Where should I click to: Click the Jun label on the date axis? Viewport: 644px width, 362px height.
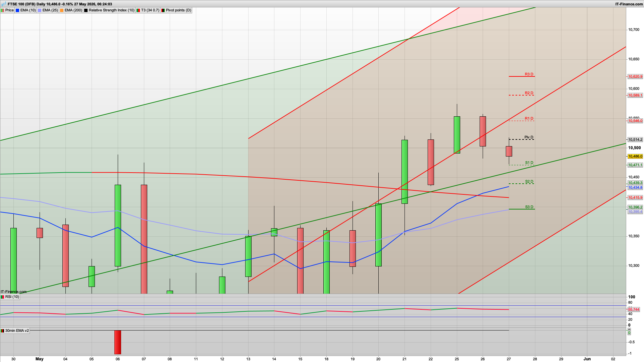click(x=587, y=359)
